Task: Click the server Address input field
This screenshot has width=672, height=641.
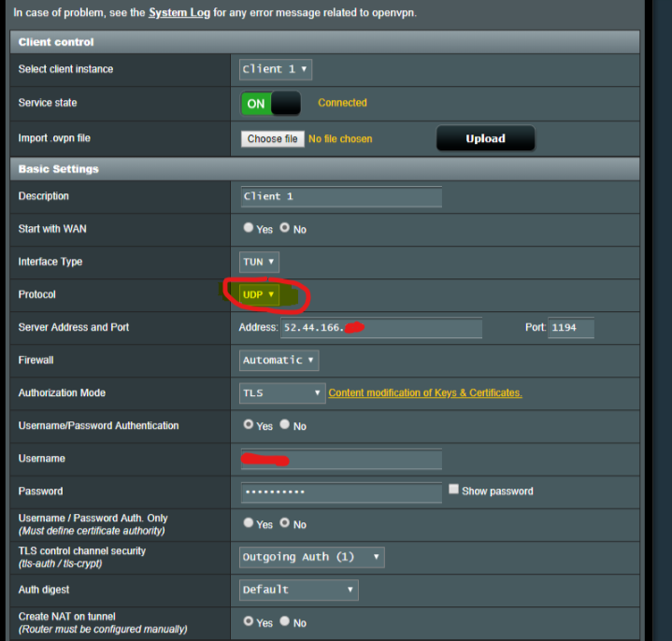Action: click(x=380, y=328)
